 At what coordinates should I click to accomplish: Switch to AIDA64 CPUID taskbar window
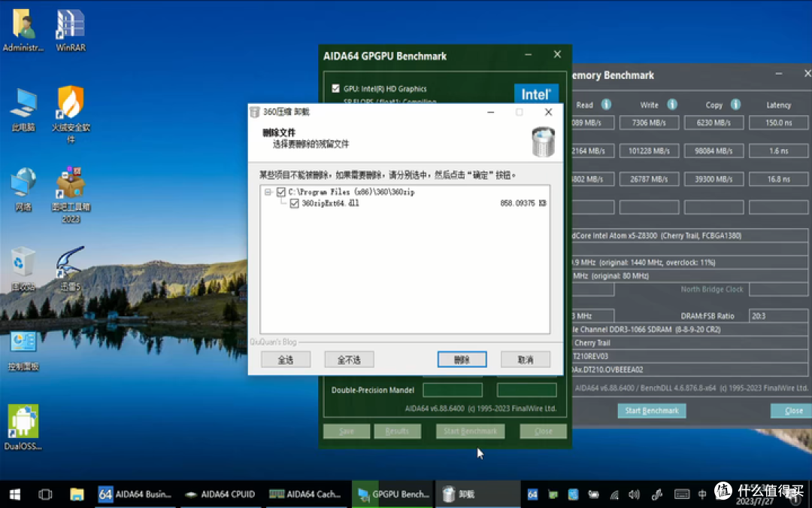(x=221, y=494)
